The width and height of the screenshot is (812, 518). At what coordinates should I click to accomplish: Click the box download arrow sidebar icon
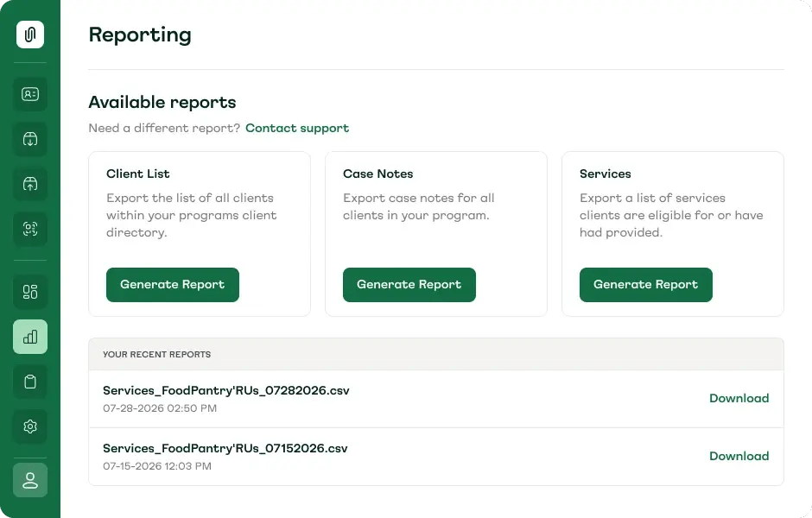pos(30,139)
